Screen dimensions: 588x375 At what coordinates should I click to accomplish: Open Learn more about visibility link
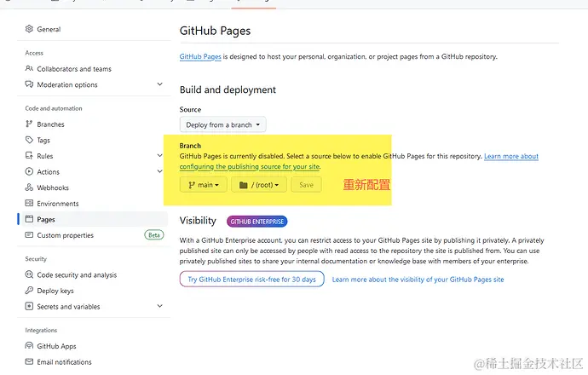point(418,280)
